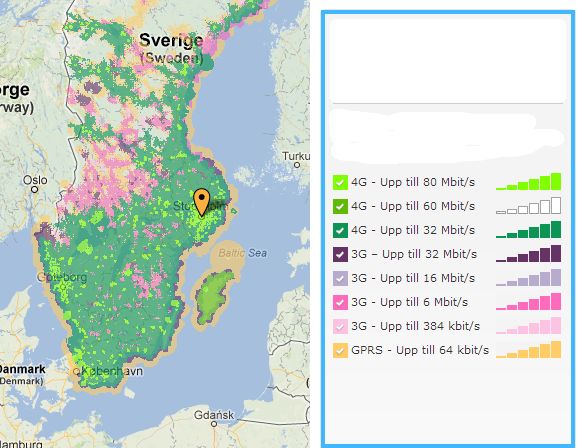Click the orange signal bars for GPRS 64 kbit/s

528,349
